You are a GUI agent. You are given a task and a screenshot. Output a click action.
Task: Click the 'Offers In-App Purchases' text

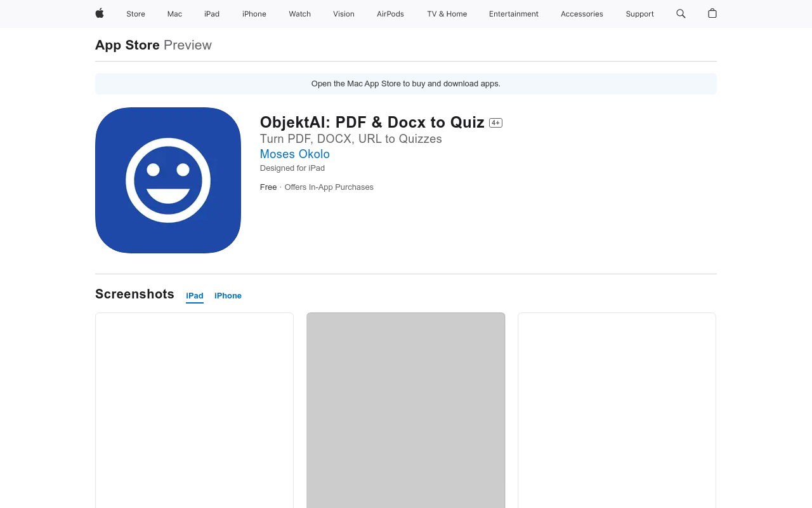(x=329, y=187)
